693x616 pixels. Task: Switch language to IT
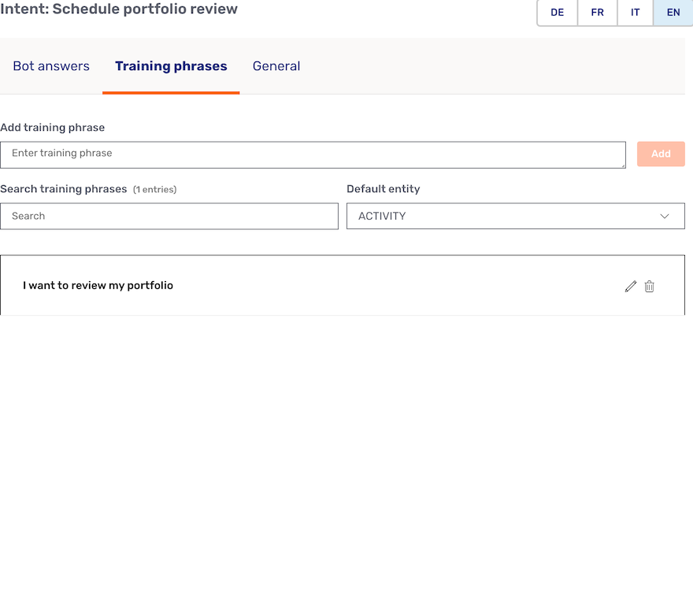click(x=635, y=13)
